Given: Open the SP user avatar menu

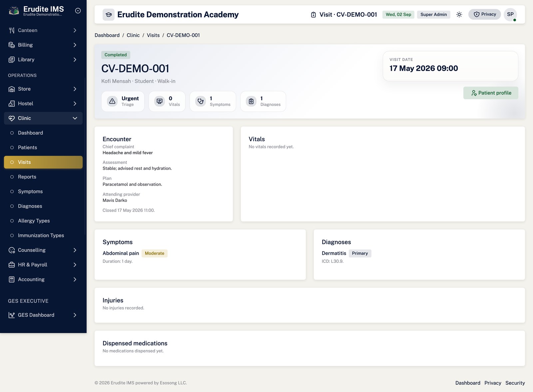Looking at the screenshot, I should point(510,14).
